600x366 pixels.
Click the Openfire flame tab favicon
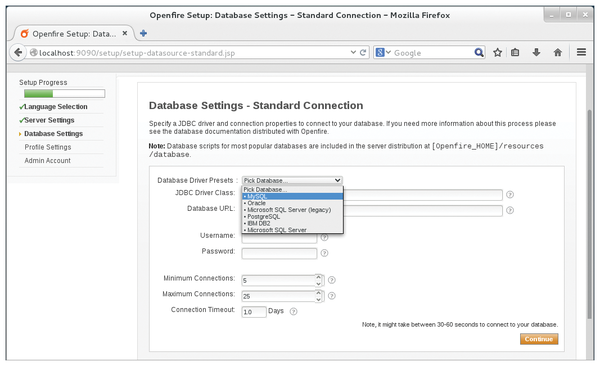(x=24, y=34)
